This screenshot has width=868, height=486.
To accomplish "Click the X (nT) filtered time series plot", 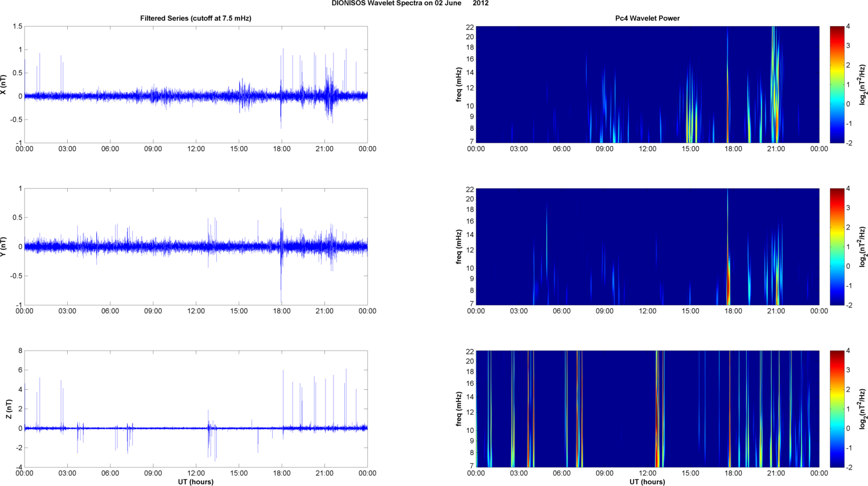I will [195, 84].
